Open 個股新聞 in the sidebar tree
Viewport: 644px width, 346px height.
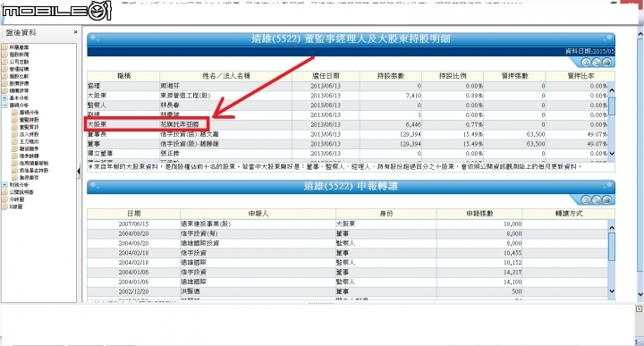click(x=19, y=55)
